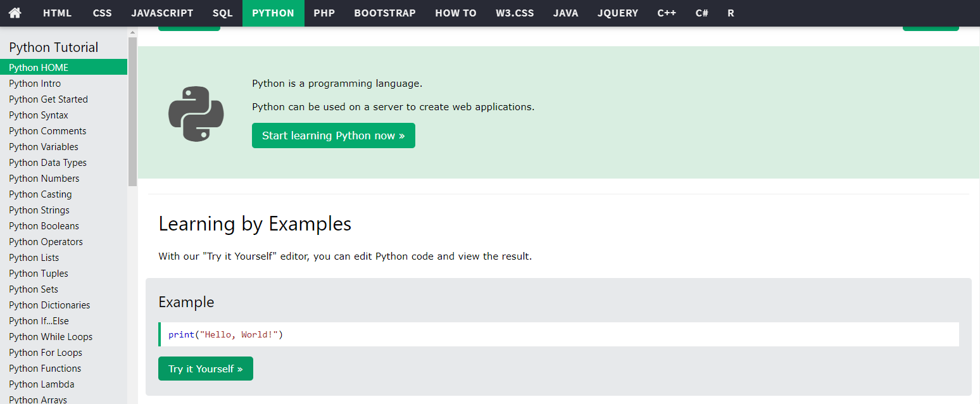980x404 pixels.
Task: Open Python Comments in sidebar
Action: coord(63,130)
